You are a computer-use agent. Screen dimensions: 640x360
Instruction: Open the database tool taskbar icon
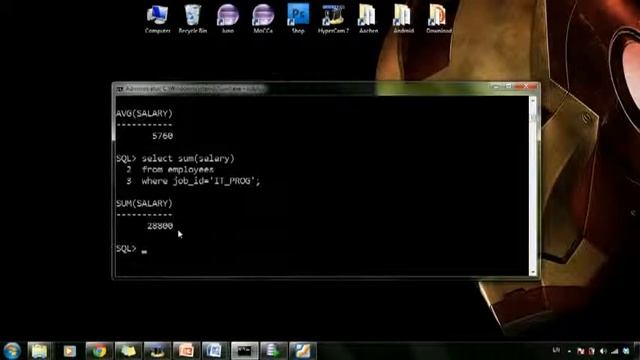click(273, 351)
